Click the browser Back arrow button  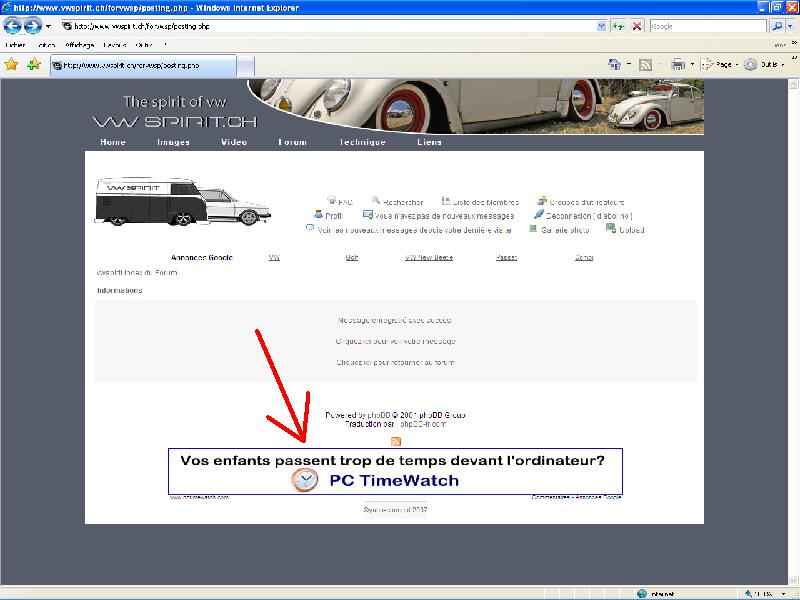pos(13,26)
